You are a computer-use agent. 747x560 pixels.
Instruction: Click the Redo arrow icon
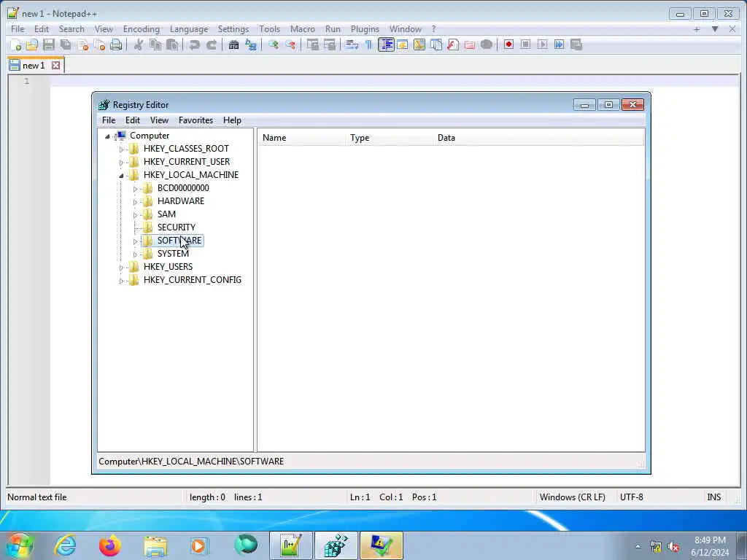click(212, 44)
